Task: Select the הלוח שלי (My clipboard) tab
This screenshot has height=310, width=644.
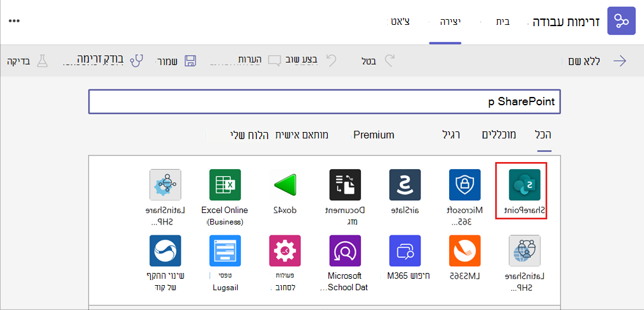Action: click(248, 135)
